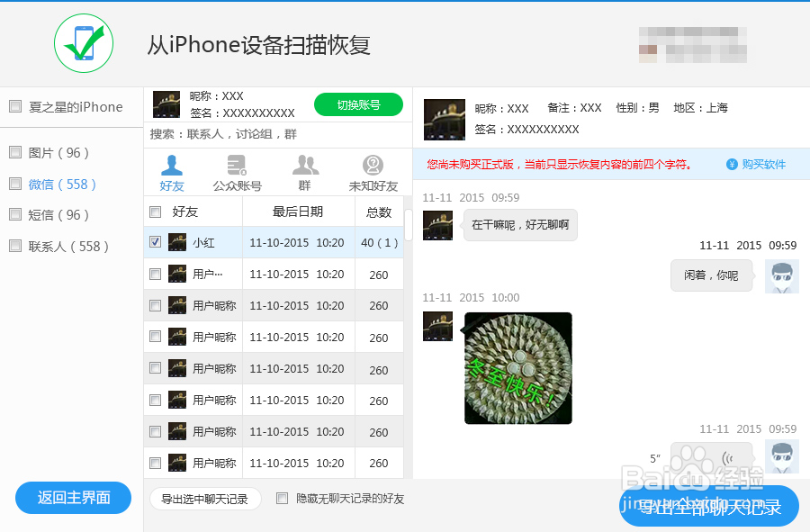The image size is (810, 532).
Task: Select the 联系人 (558) category
Action: pyautogui.click(x=68, y=247)
